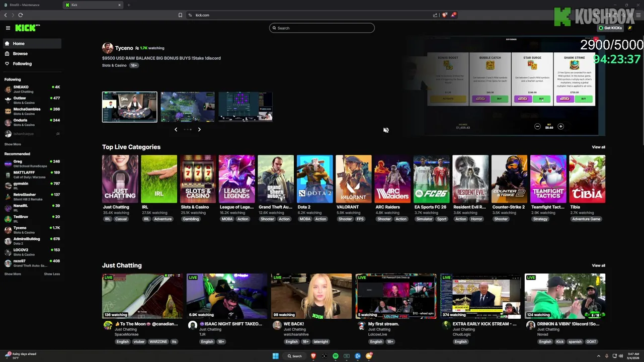The width and height of the screenshot is (644, 362).
Task: Go to previous featured stream arrow
Action: (x=176, y=130)
